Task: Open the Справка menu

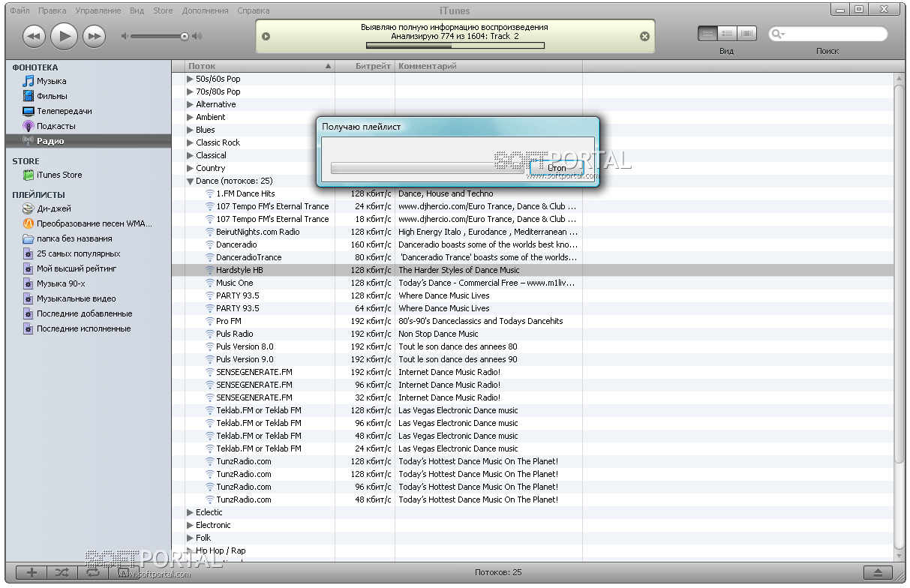Action: [x=253, y=10]
